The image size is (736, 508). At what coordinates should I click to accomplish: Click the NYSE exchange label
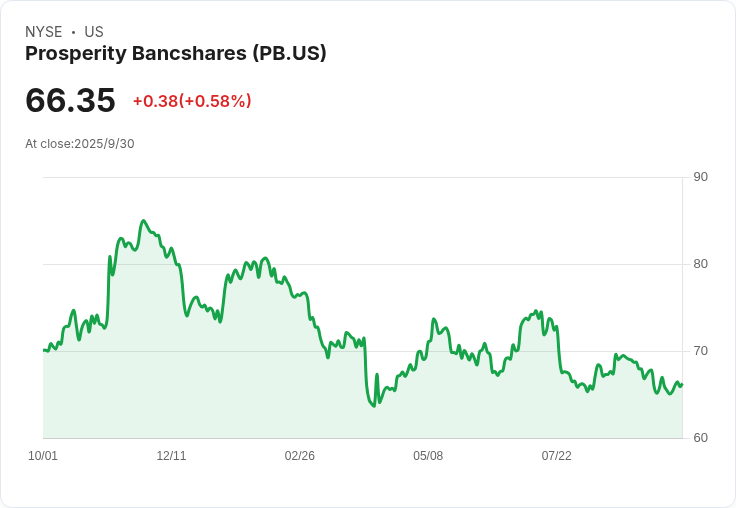click(x=43, y=32)
